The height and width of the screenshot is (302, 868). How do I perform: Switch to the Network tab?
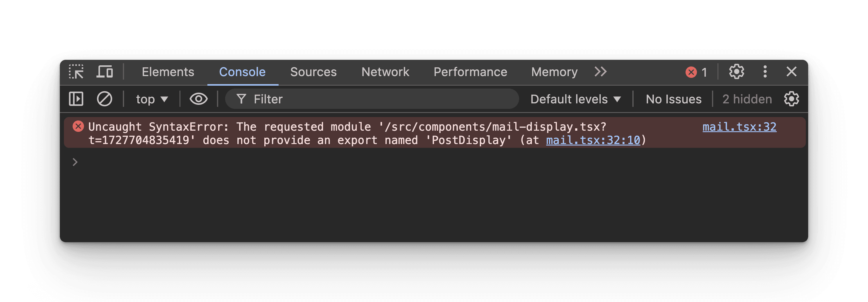[385, 72]
